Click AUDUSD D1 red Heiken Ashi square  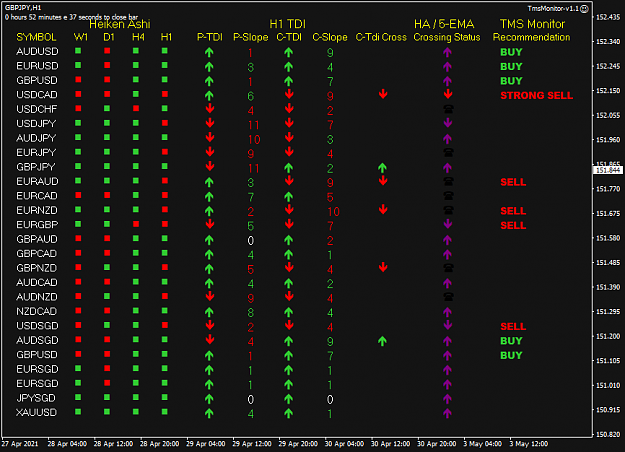click(107, 51)
